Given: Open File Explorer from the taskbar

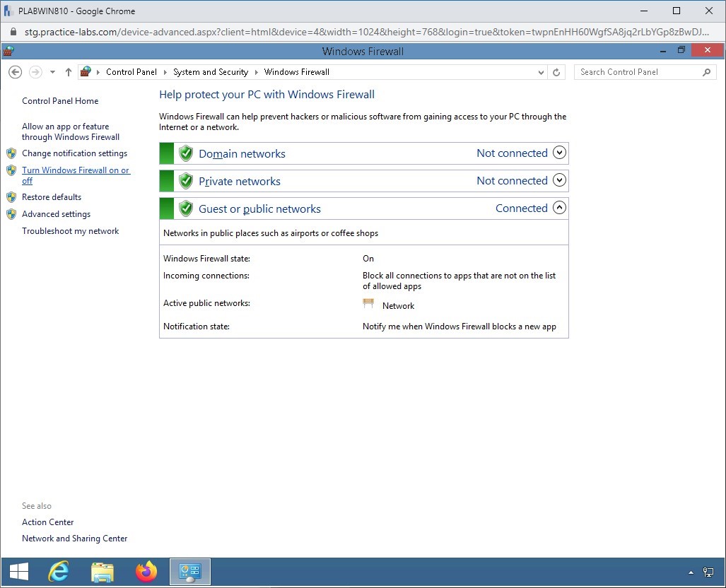Looking at the screenshot, I should (103, 571).
